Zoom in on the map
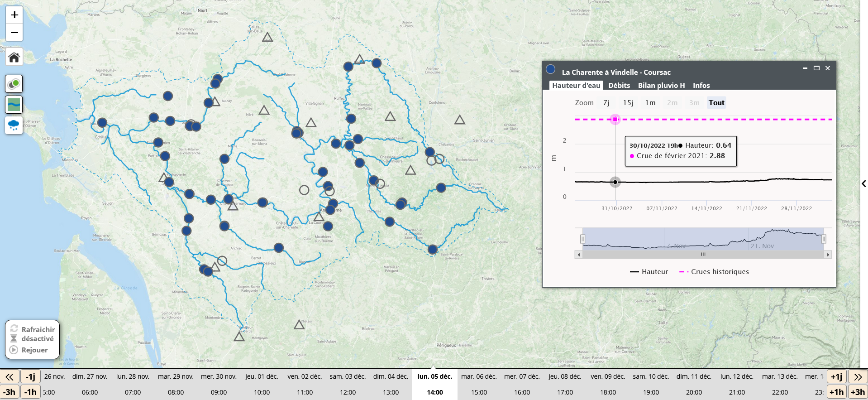This screenshot has height=400, width=868. 14,15
